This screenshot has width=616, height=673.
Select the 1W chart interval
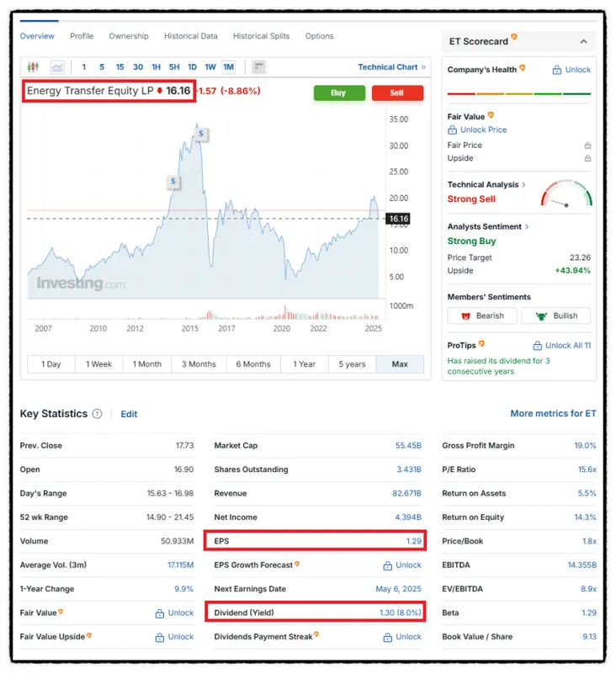pyautogui.click(x=210, y=67)
